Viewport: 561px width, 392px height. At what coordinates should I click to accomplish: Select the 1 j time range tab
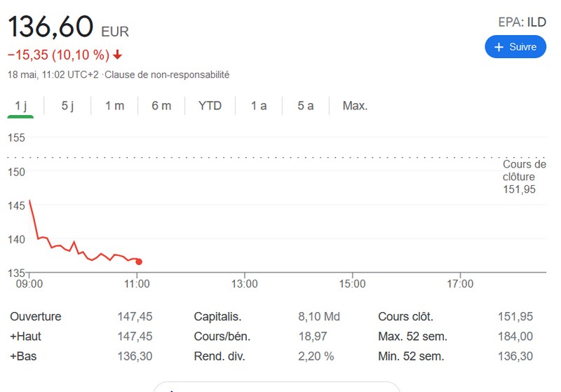pyautogui.click(x=21, y=106)
